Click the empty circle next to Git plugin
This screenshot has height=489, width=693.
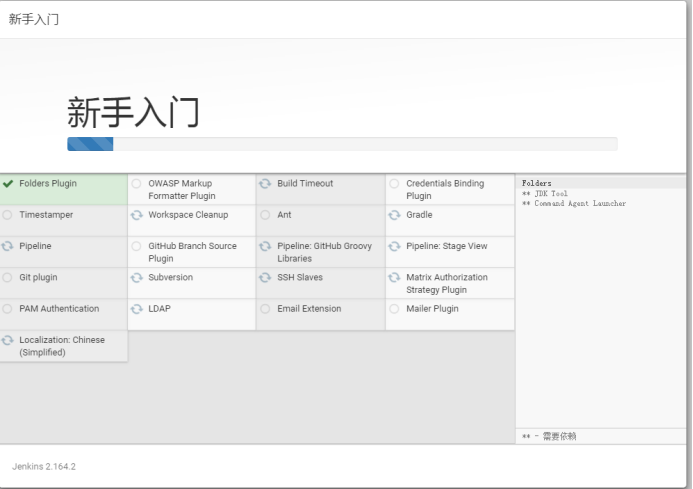[x=8, y=278]
